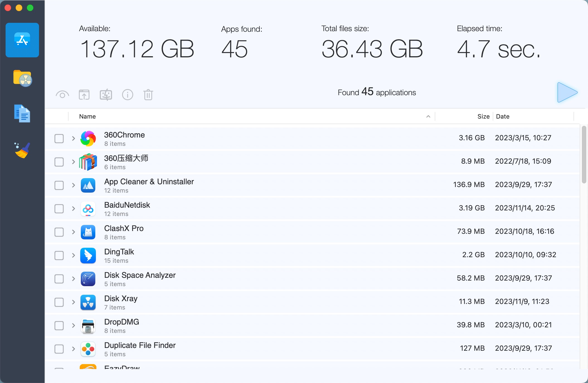Tick the Duplicate File Finder checkbox
This screenshot has width=588, height=383.
[59, 349]
